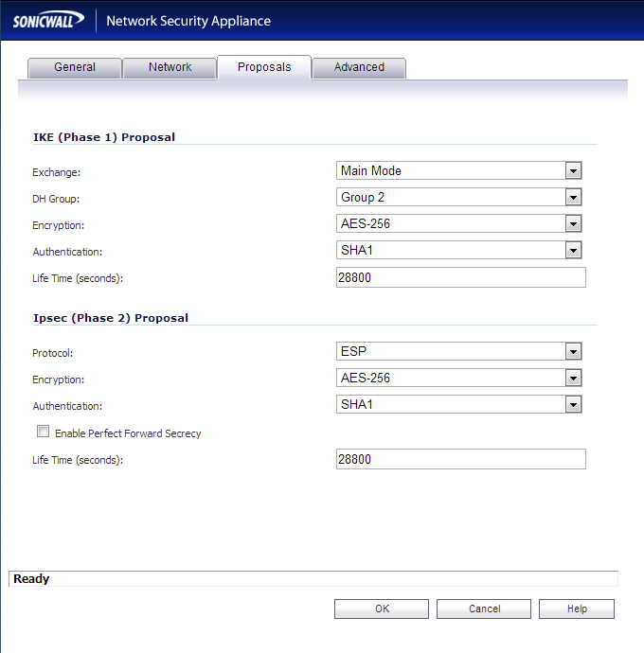The width and height of the screenshot is (644, 653).
Task: Click the Network Security Appliance title
Action: pos(188,21)
